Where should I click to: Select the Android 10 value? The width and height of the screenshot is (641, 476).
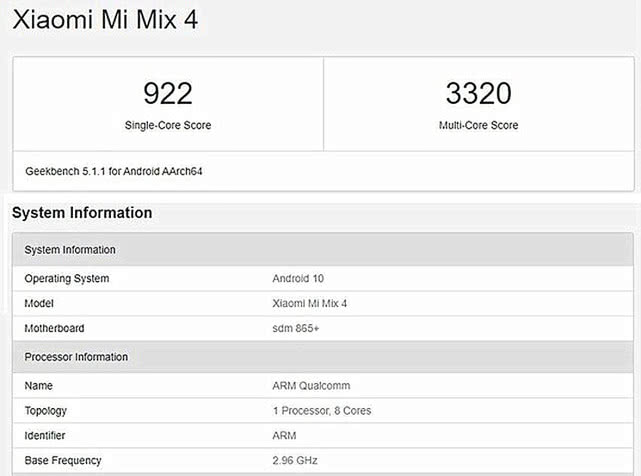coord(298,278)
